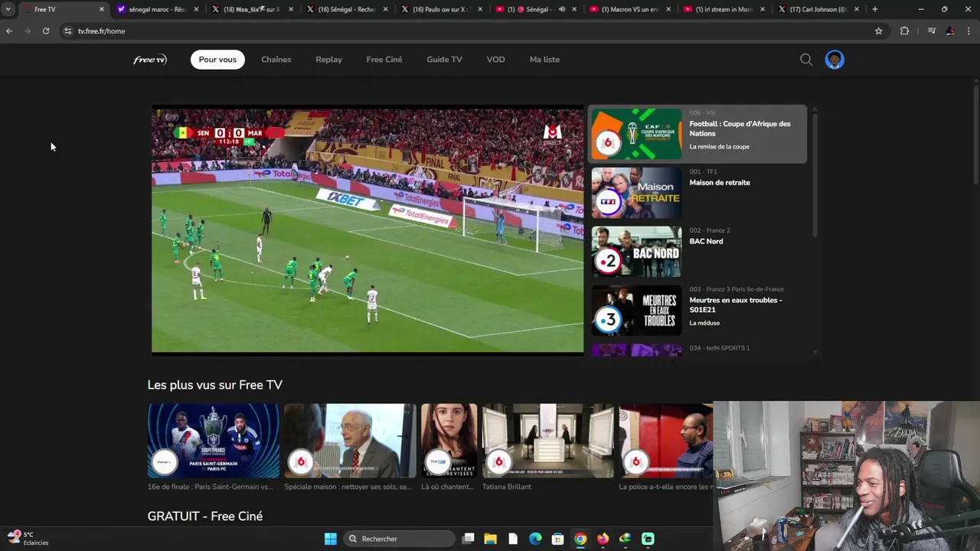Reload the page with the refresh icon

coord(46,31)
